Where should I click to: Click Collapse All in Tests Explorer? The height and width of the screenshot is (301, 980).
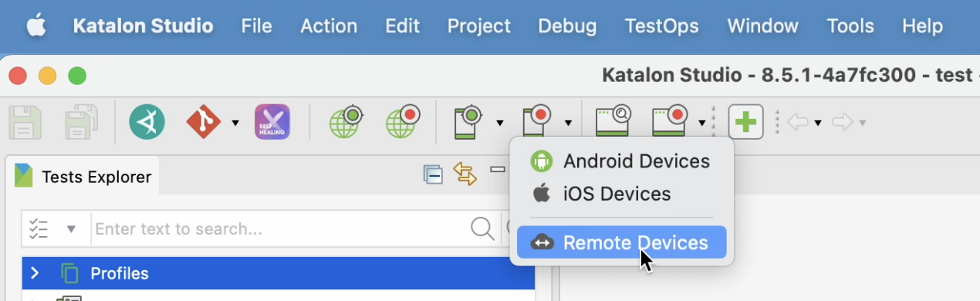click(433, 174)
